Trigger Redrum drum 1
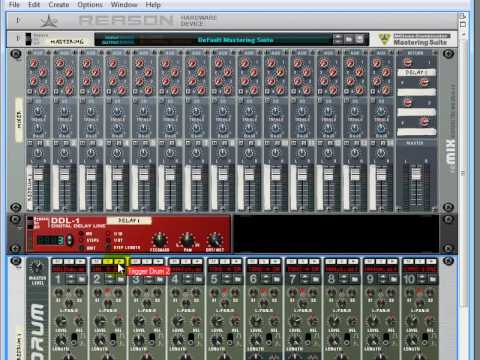The height and width of the screenshot is (360, 480). (81, 261)
